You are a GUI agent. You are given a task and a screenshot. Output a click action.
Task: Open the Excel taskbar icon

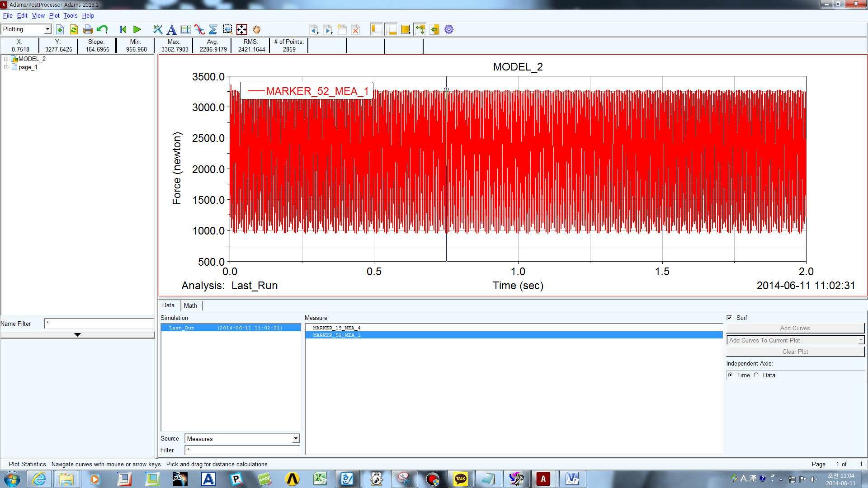click(320, 479)
